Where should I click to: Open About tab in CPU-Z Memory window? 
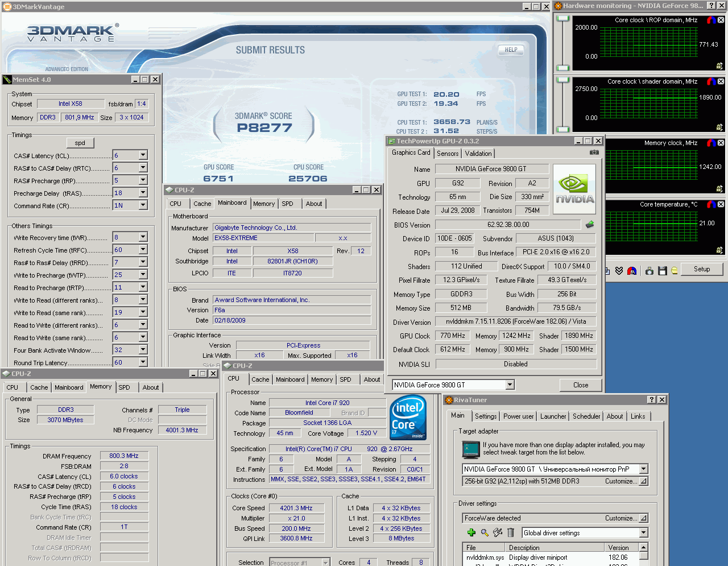(x=151, y=387)
